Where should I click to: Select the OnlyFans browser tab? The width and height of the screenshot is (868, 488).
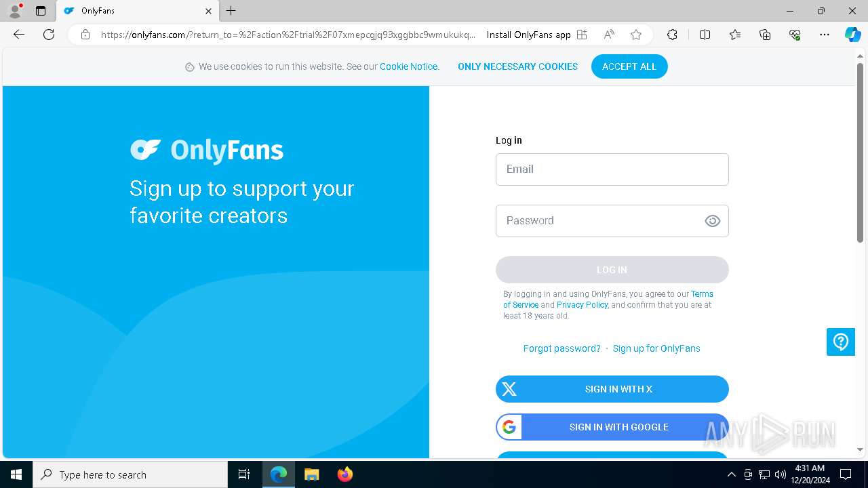(138, 11)
